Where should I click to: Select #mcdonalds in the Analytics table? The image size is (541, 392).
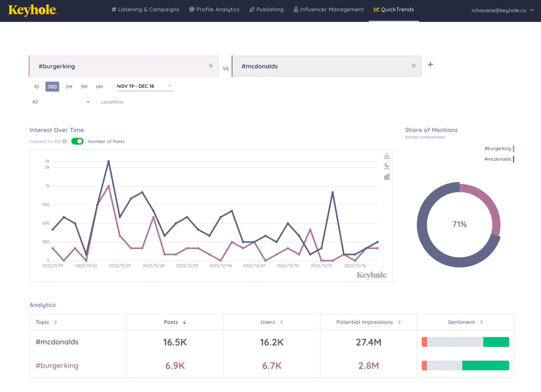click(57, 342)
